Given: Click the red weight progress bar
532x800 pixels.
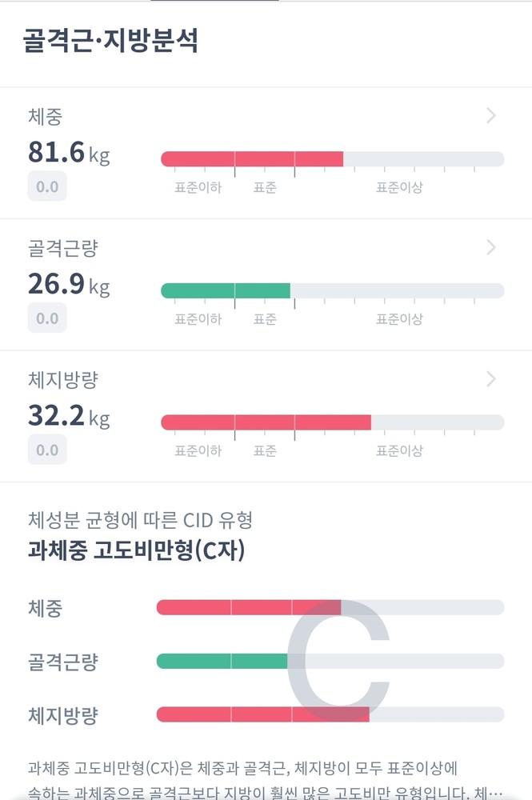Looking at the screenshot, I should [252, 158].
